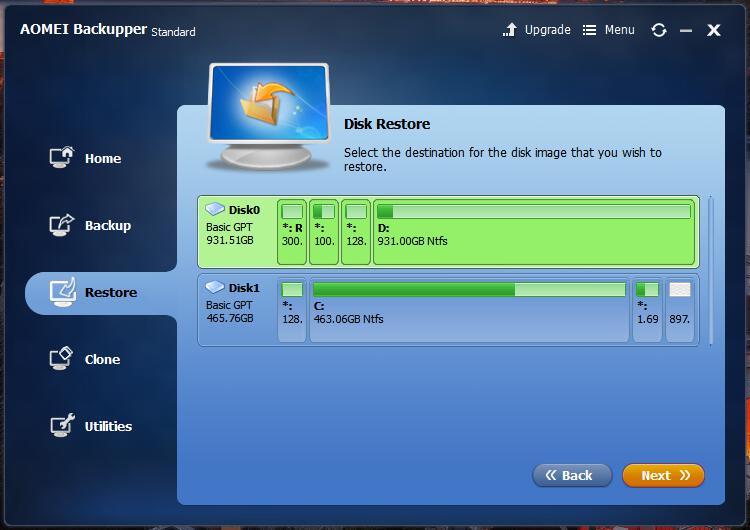Click the Disk1 465.76GB size text

(230, 318)
